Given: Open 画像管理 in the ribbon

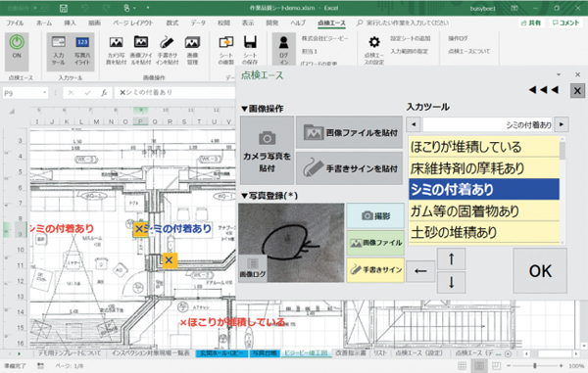Looking at the screenshot, I should [192, 51].
